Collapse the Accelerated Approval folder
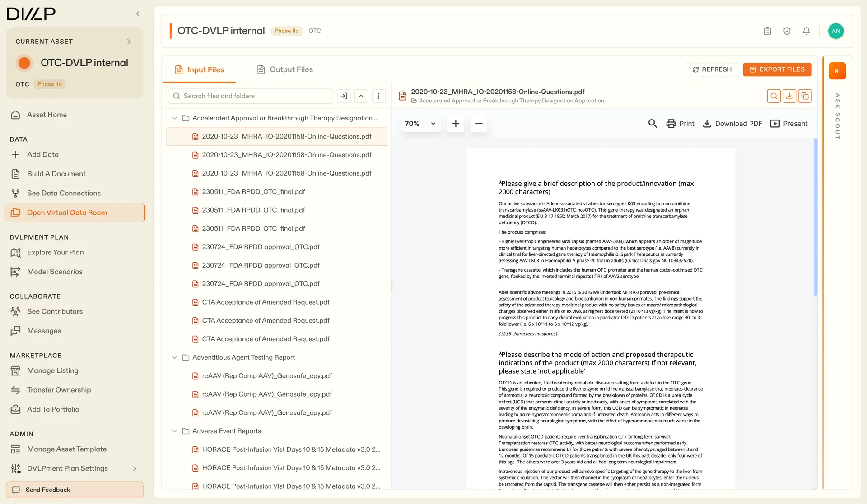Screen dimensions: 867x504 (174, 118)
